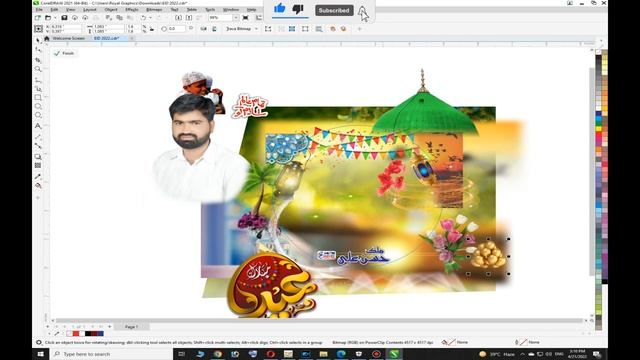
Task: Toggle mirror vertically button
Action: point(214,29)
